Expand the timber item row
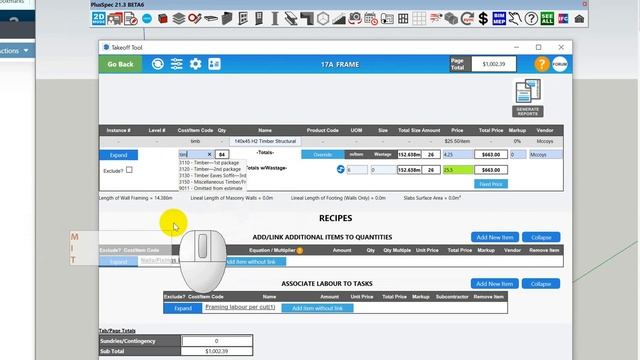 tap(118, 155)
